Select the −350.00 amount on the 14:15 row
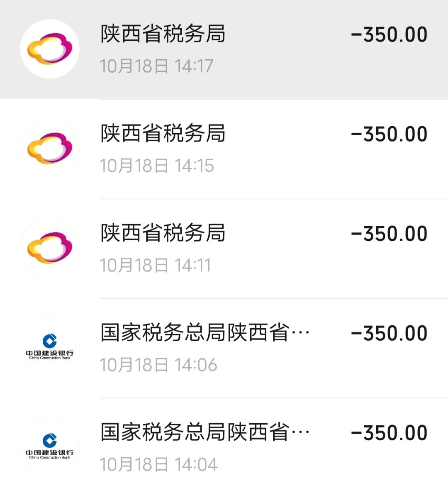This screenshot has width=448, height=493. 389,134
